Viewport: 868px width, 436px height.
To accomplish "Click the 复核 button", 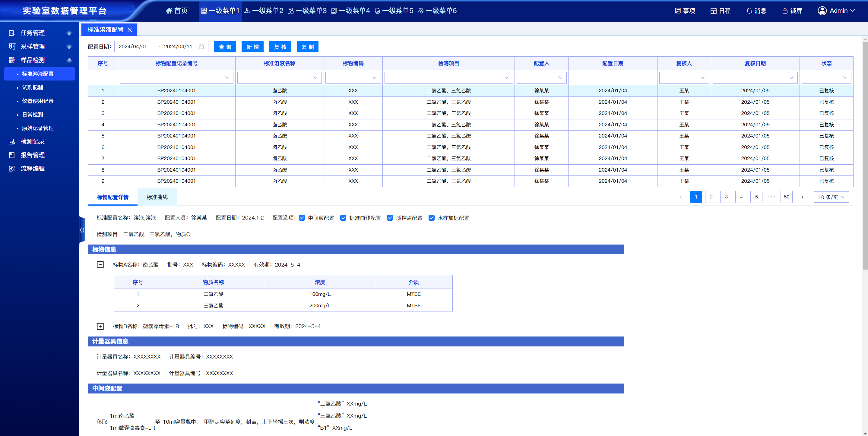I will (x=280, y=47).
